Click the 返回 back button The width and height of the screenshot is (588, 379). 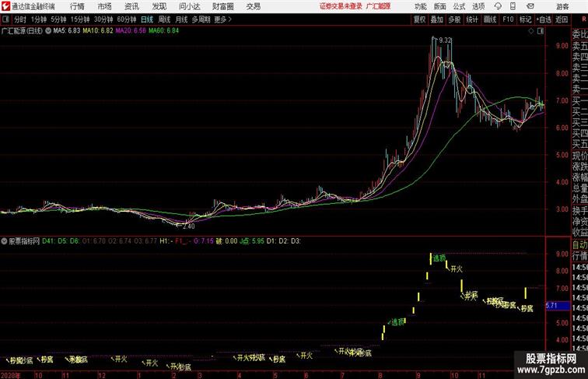point(562,19)
